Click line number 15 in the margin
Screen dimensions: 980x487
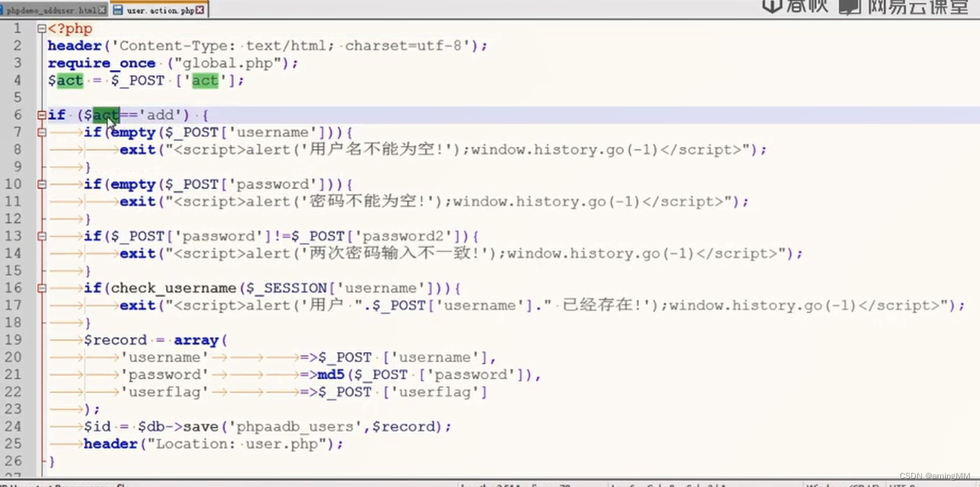coord(13,270)
